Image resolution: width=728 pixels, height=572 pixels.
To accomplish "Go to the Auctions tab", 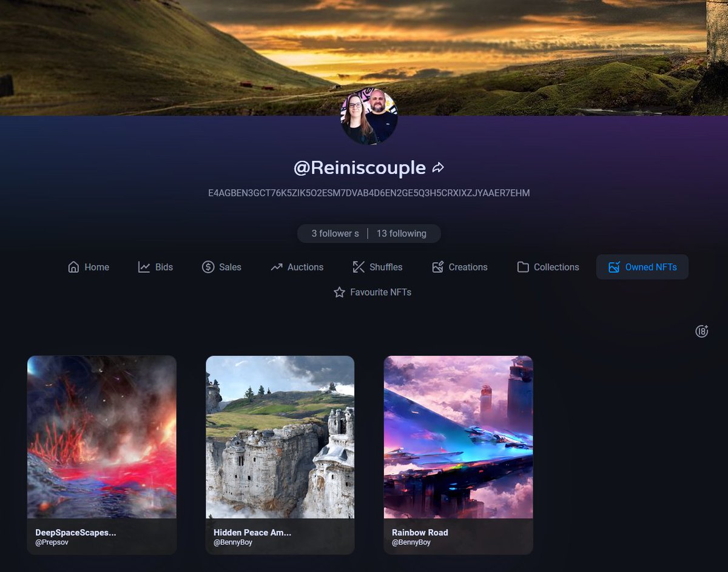I will [297, 267].
